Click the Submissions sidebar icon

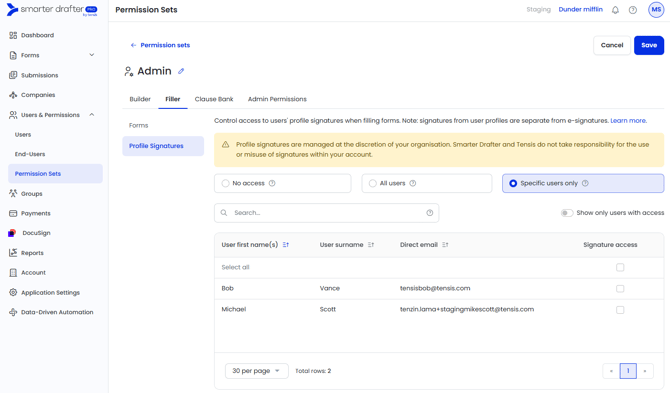13,75
